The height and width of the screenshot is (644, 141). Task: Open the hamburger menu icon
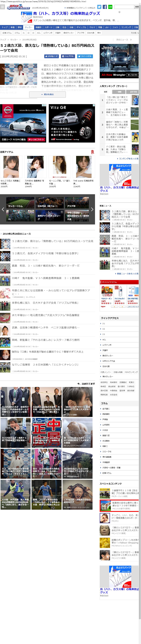(2, 7)
